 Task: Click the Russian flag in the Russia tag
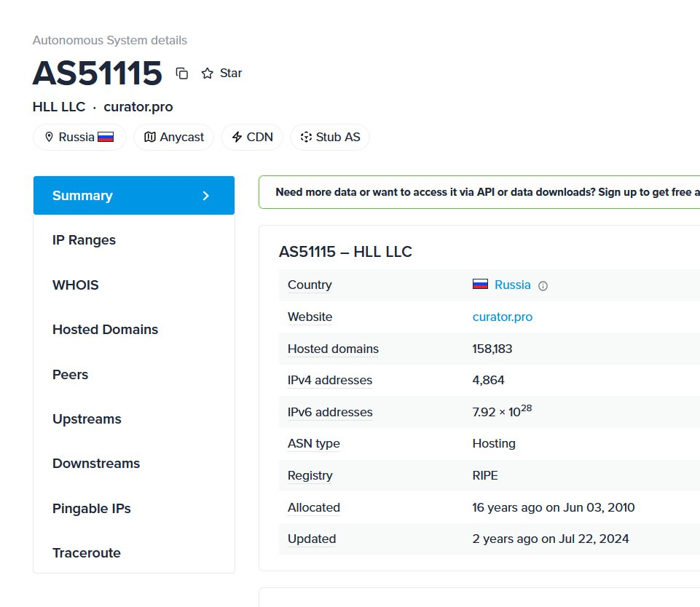(106, 137)
